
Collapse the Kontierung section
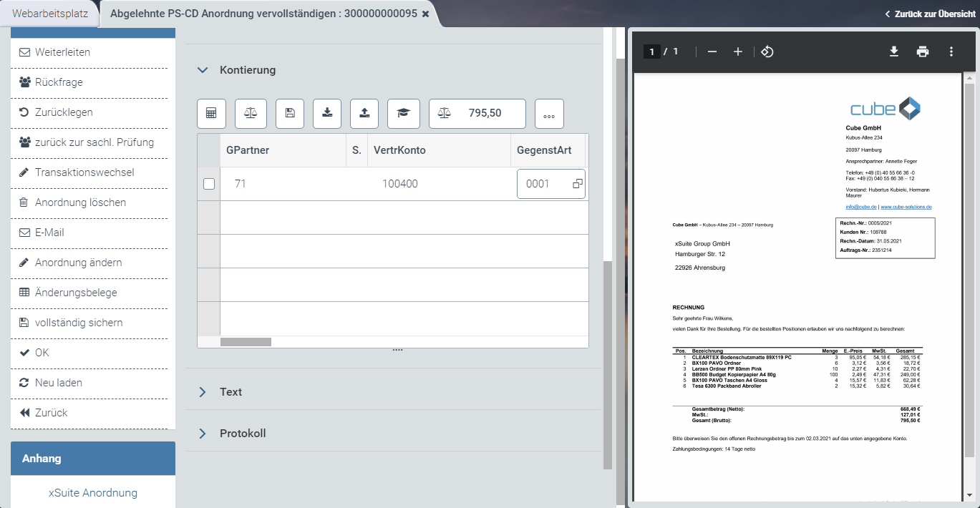click(x=203, y=70)
